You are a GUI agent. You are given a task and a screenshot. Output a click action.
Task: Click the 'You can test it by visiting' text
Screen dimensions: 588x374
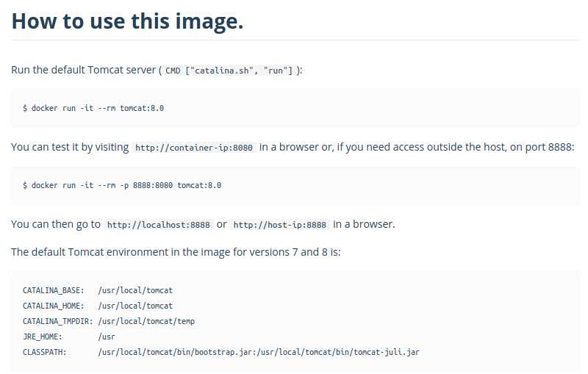click(x=70, y=147)
